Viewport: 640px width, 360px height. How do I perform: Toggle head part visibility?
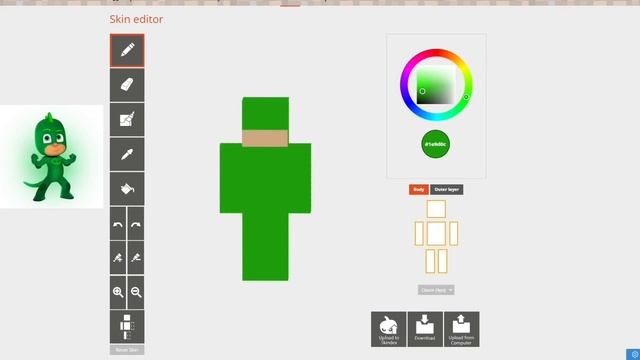coord(436,209)
